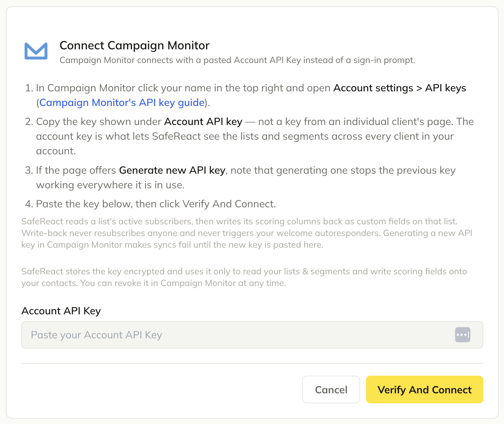Click the bold 'Generate new API key' text

tap(172, 170)
